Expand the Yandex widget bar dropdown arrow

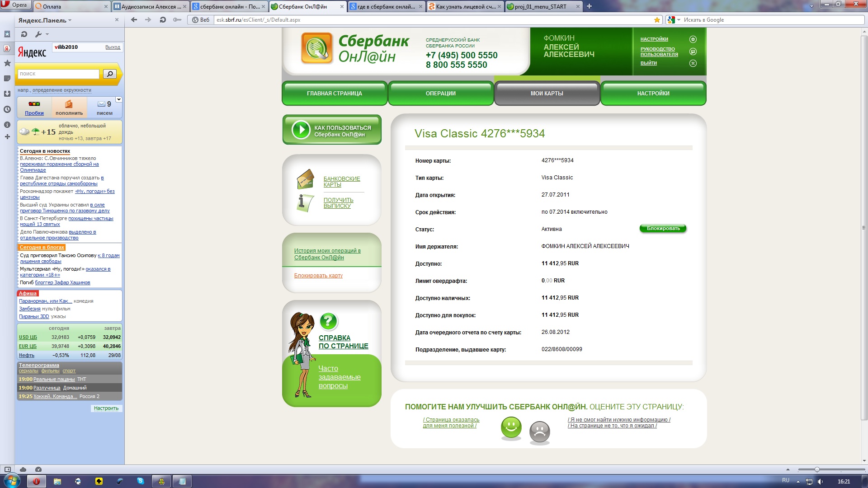(118, 99)
